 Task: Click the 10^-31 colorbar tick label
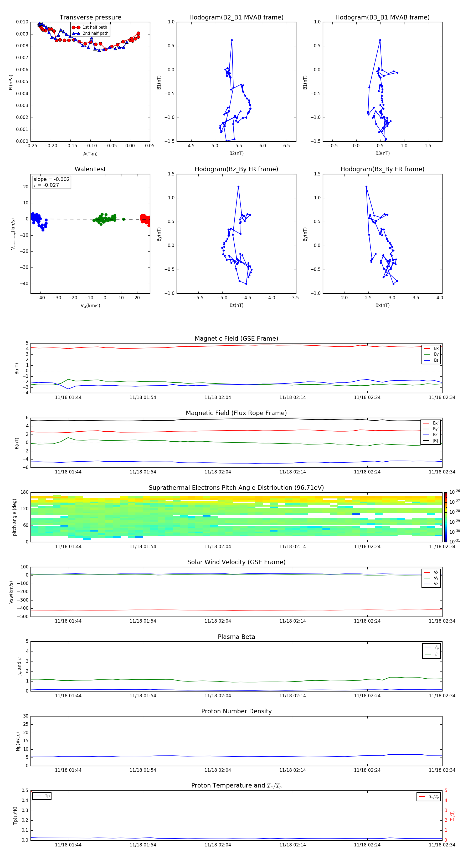click(455, 542)
